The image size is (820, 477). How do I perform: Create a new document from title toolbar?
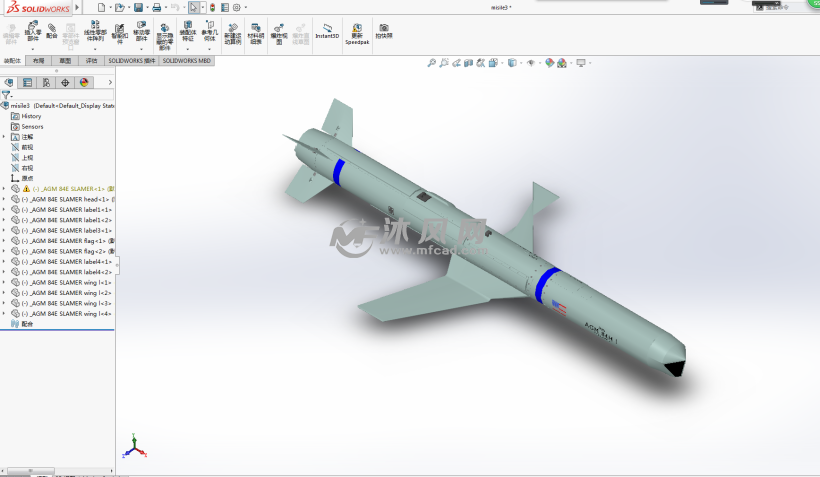(101, 7)
